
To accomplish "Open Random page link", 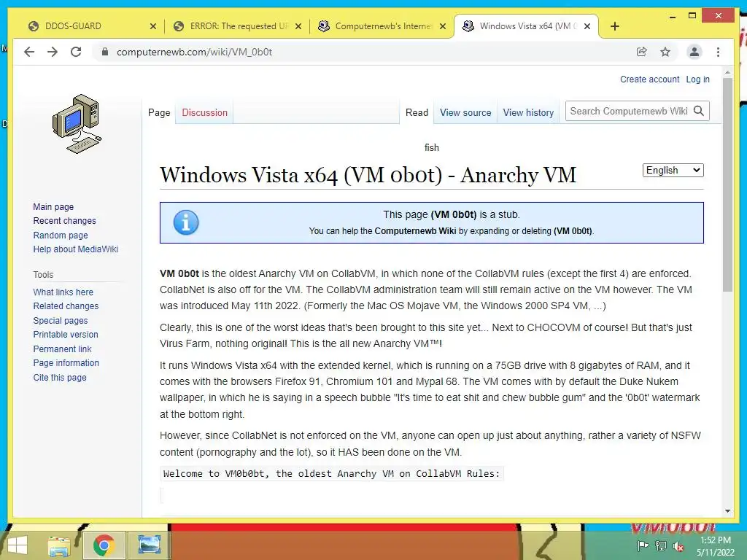I will tap(61, 236).
